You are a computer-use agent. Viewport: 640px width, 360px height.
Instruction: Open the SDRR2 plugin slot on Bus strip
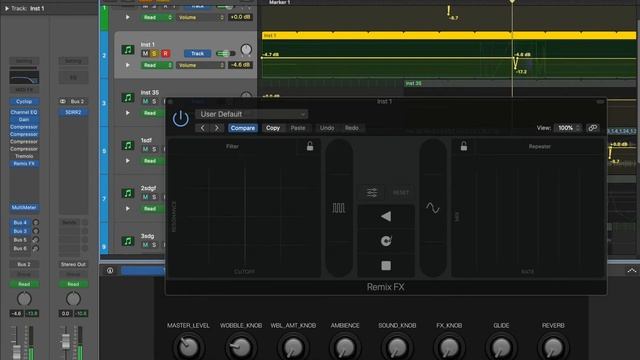coord(73,112)
